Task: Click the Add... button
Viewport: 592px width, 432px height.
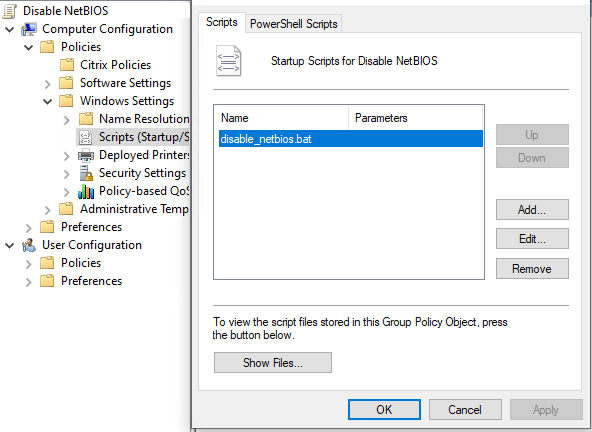Action: (532, 209)
